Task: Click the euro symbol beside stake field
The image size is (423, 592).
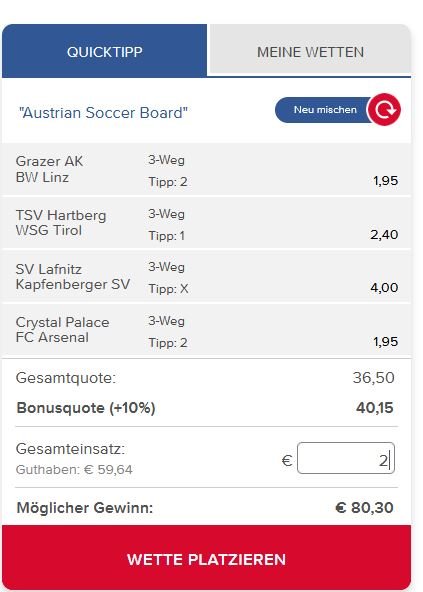Action: coord(287,460)
